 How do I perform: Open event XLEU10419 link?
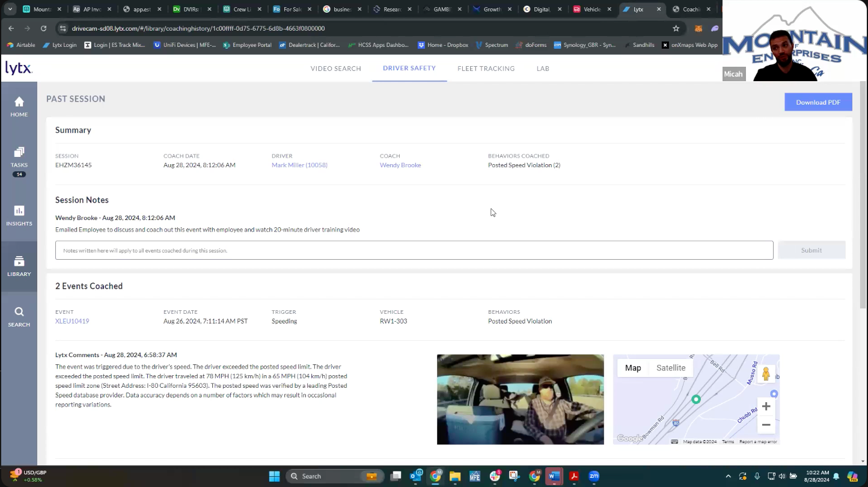point(72,321)
